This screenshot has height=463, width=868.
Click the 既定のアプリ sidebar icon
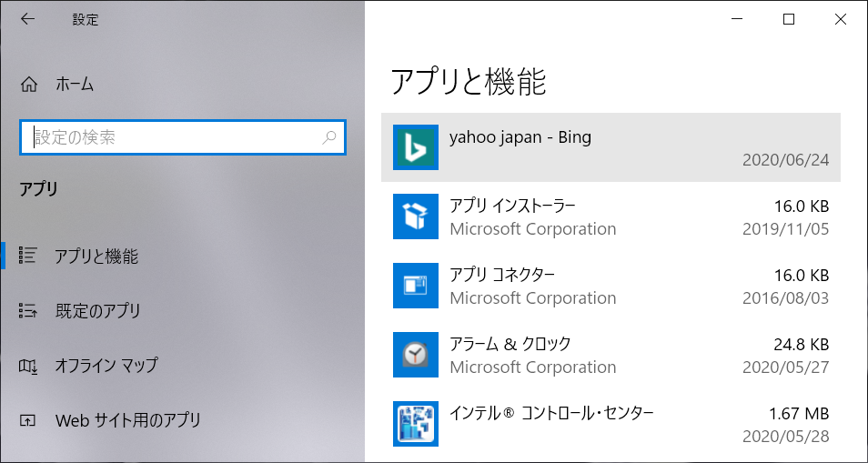27,310
